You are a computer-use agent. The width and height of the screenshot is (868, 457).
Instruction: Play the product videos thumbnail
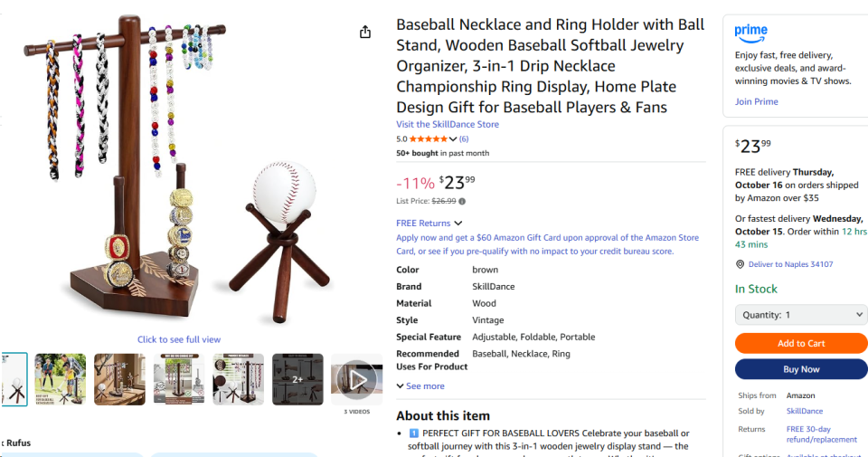point(356,379)
